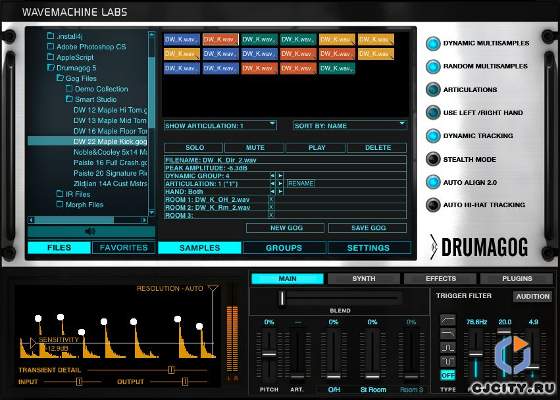The width and height of the screenshot is (560, 400).
Task: Click the Blend slider handle
Action: click(x=282, y=298)
